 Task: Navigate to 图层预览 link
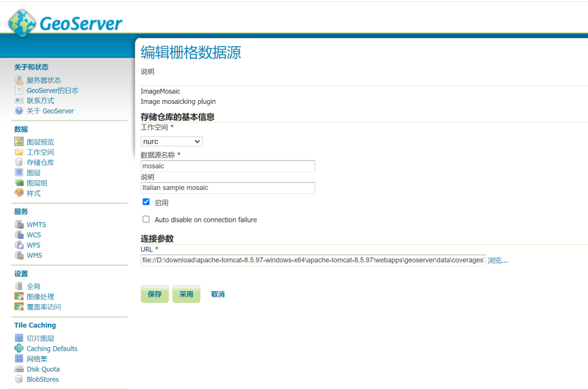point(40,142)
